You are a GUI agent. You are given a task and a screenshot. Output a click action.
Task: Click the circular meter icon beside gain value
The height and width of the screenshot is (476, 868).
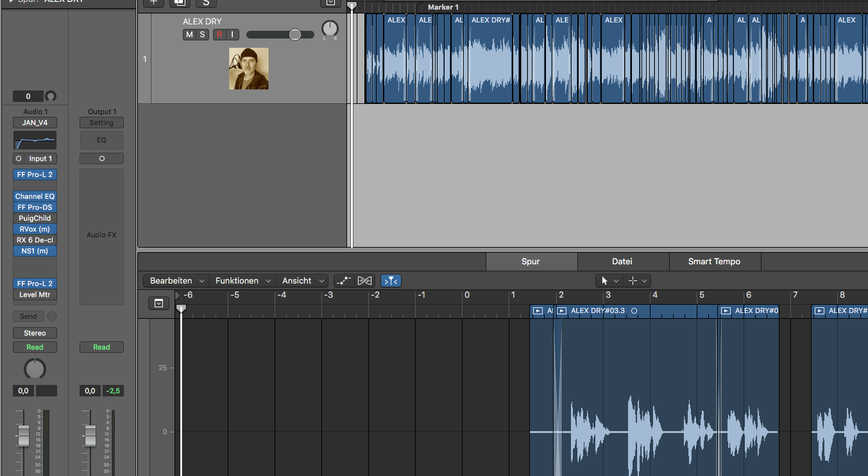(x=51, y=96)
